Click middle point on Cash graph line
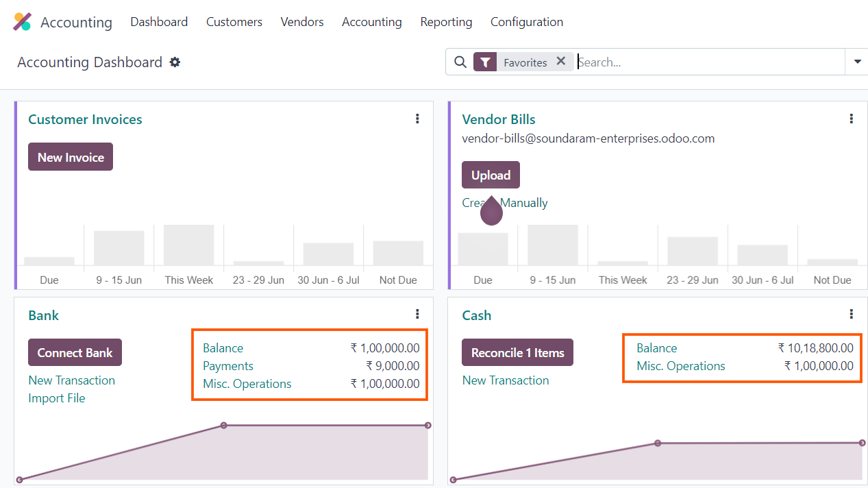Image resolution: width=868 pixels, height=488 pixels. coord(658,443)
